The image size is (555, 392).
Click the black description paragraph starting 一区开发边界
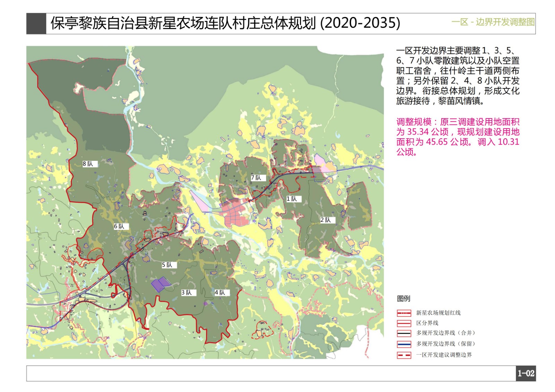pos(458,76)
